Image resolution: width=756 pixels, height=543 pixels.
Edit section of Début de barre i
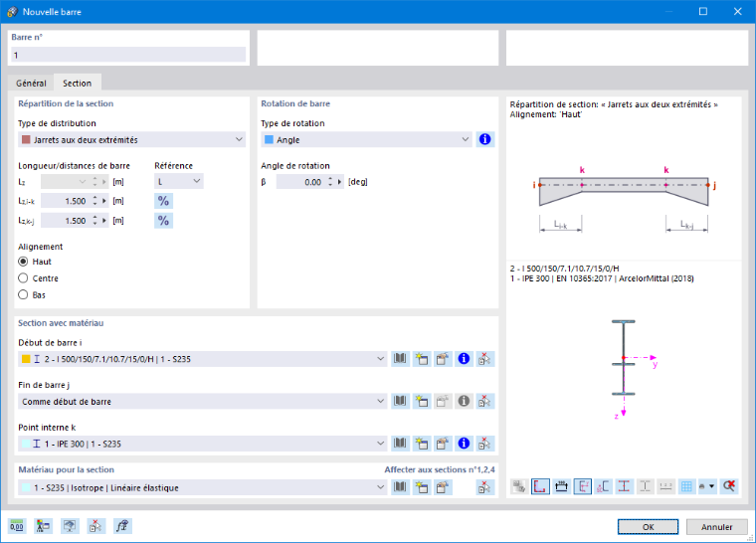coord(443,359)
